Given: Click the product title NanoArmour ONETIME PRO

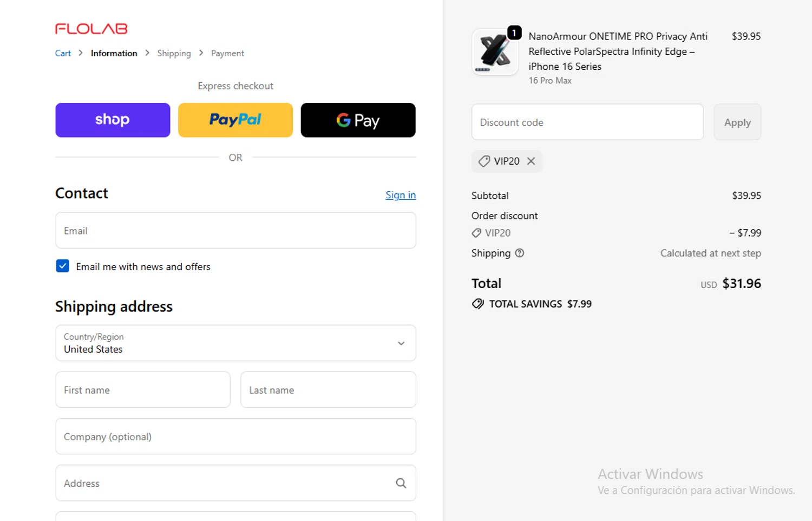Looking at the screenshot, I should click(618, 51).
